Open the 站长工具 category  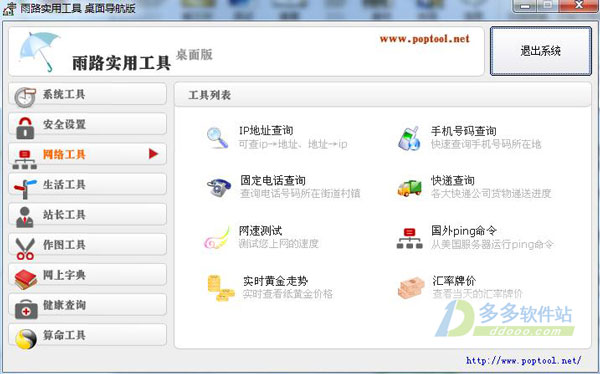coord(88,215)
